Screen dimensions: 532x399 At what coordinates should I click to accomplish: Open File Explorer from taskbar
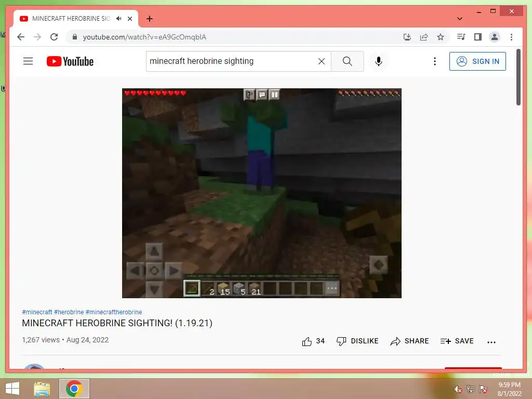click(42, 389)
